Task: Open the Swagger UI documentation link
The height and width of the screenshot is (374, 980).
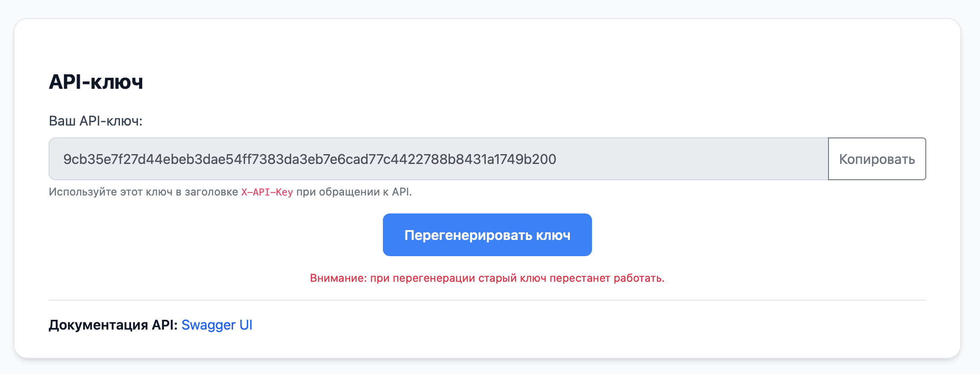Action: tap(217, 325)
